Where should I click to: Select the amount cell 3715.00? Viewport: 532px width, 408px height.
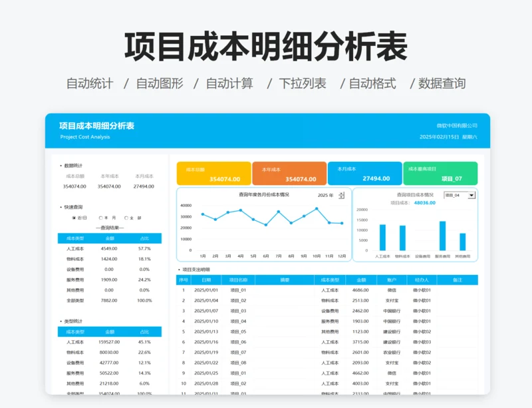pyautogui.click(x=360, y=341)
